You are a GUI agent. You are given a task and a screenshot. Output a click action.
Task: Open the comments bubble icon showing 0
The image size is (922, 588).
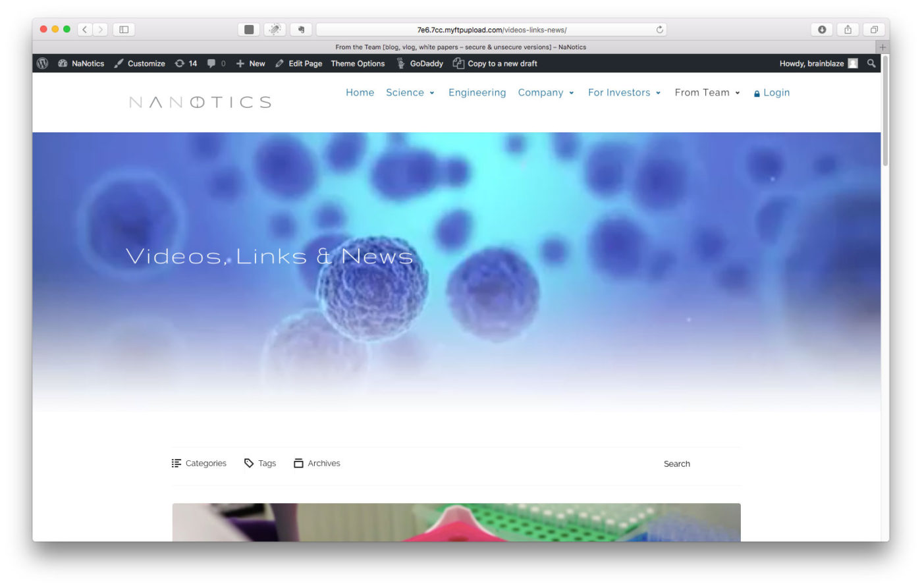click(216, 63)
